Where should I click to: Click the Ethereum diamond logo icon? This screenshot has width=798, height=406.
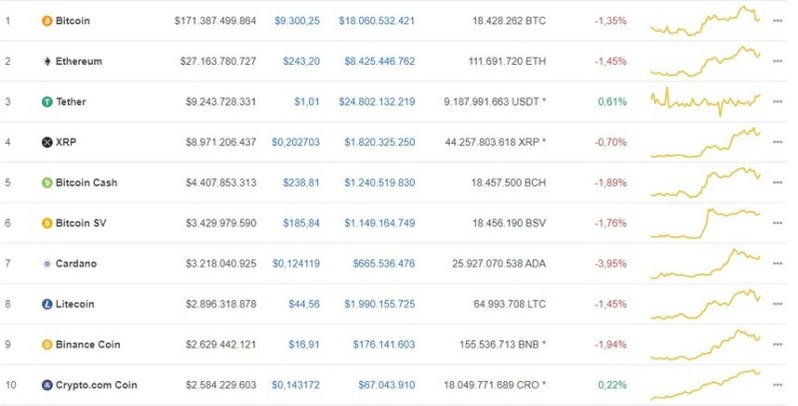point(46,61)
